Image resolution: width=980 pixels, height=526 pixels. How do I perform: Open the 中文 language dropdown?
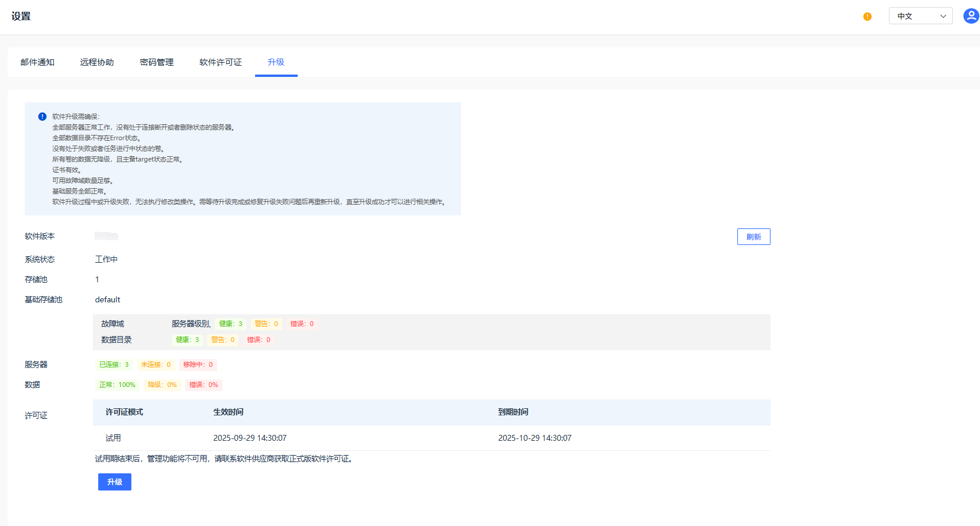point(920,16)
